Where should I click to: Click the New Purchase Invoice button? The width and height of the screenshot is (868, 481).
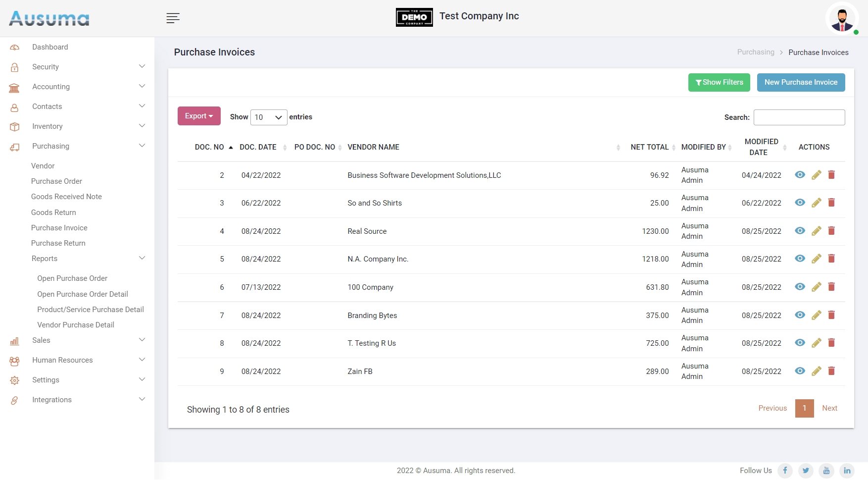pyautogui.click(x=801, y=82)
